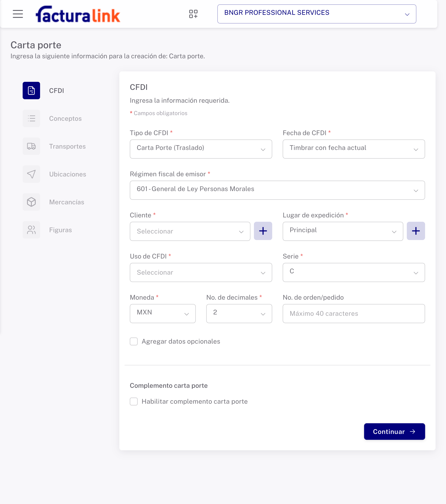446x504 pixels.
Task: Enable Agregar datos opcionales checkbox
Action: point(134,341)
